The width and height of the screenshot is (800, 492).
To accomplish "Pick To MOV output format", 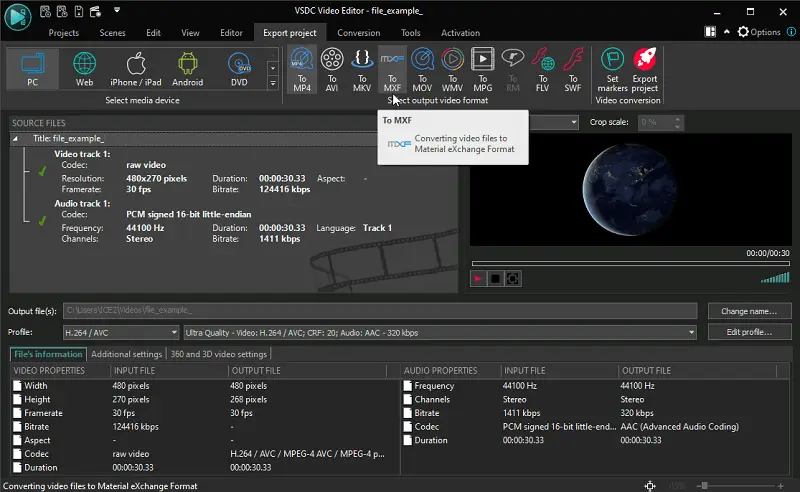I will [422, 69].
